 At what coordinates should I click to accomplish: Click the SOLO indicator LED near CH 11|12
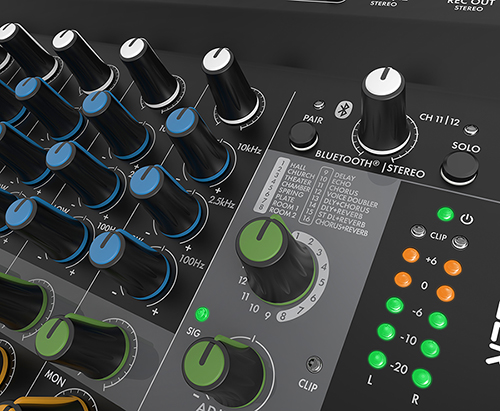(471, 129)
